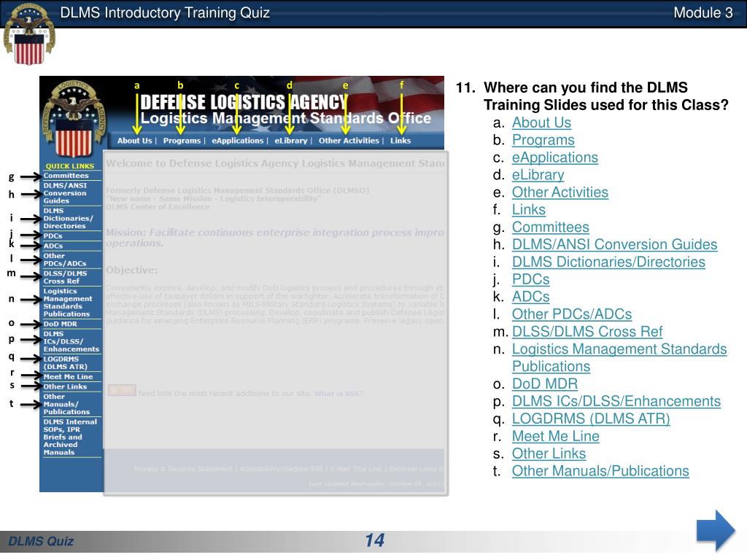Select DLSS/DLMS Cross Ref in Quick Links sidebar

[65, 277]
